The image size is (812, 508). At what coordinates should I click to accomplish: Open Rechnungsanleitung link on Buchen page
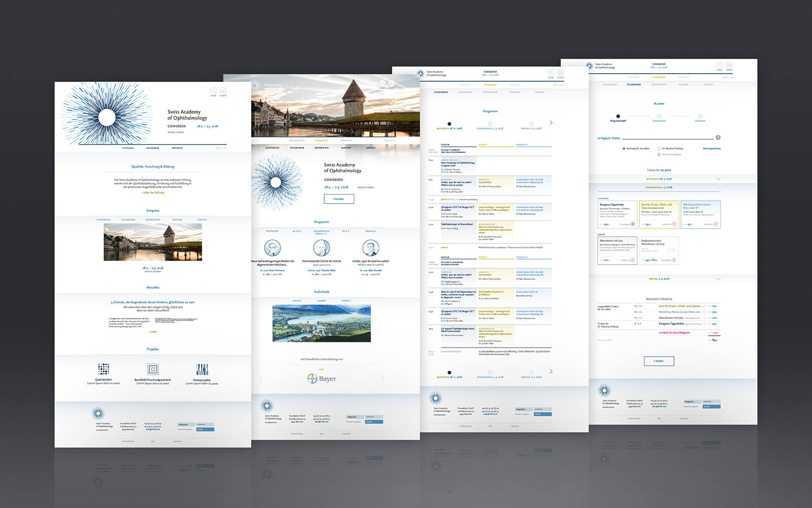point(712,148)
